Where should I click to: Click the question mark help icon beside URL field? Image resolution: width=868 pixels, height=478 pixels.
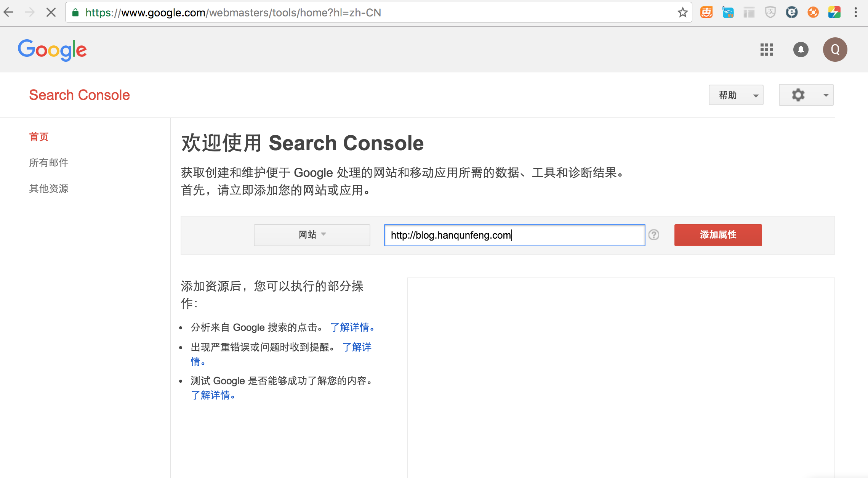(654, 235)
